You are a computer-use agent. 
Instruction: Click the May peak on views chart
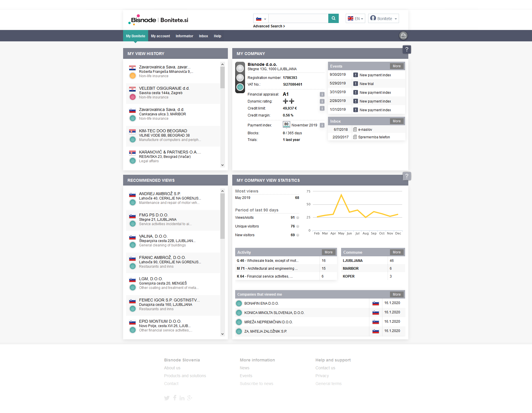(x=341, y=195)
